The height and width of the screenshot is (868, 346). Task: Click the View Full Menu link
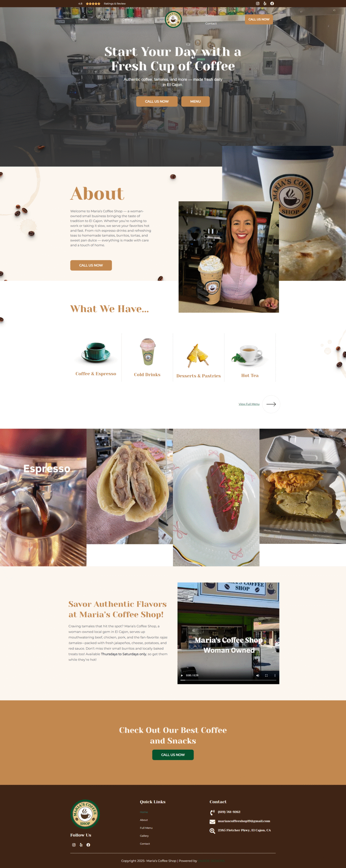(249, 404)
